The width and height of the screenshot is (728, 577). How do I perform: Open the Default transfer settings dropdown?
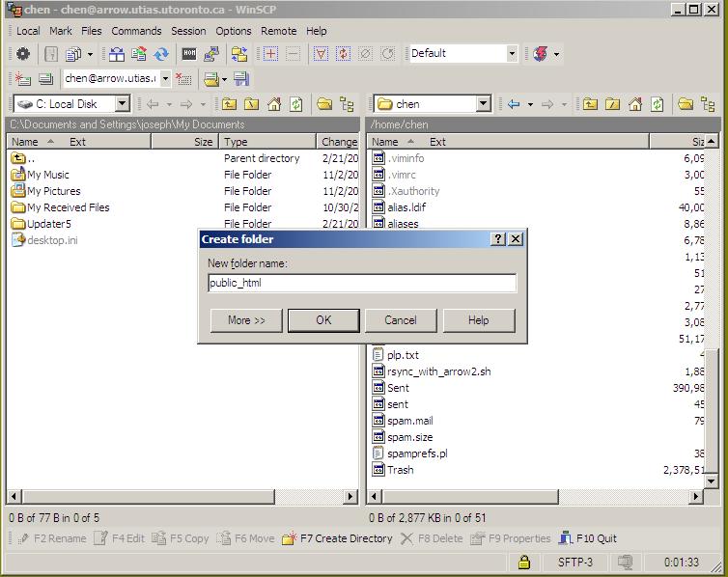tap(512, 54)
